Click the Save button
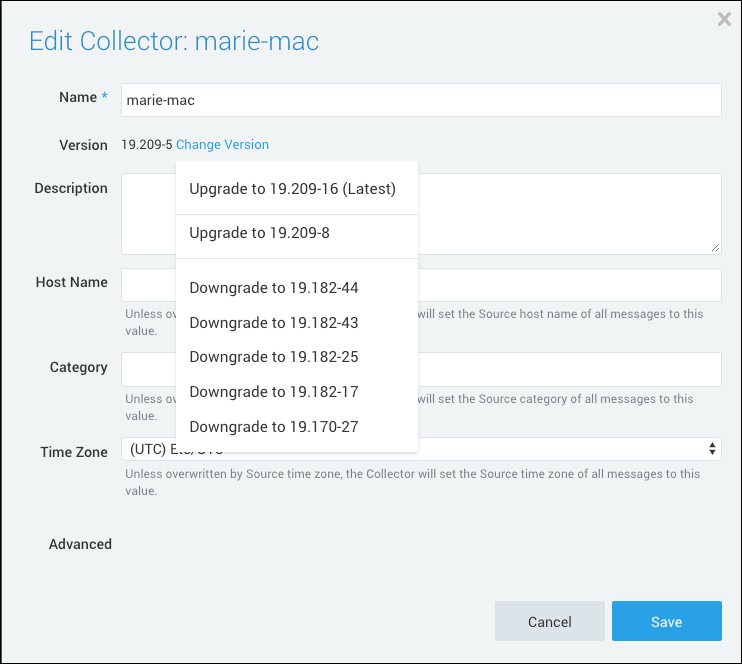Screen dimensions: 742x664 pos(666,621)
